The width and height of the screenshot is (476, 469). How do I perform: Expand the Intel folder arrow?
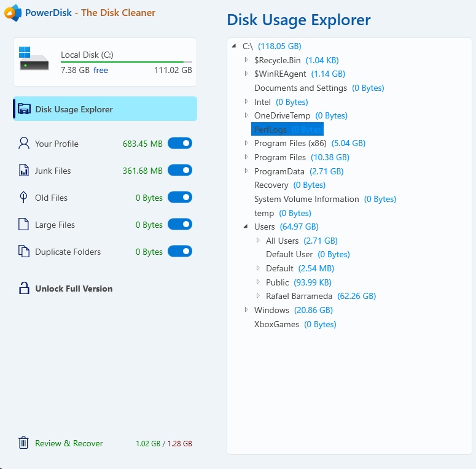coord(246,101)
